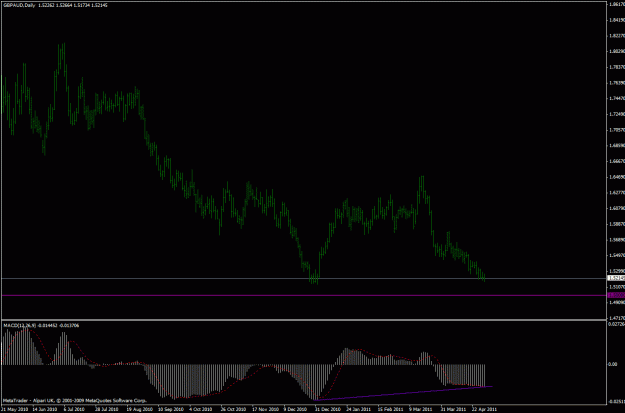Click the GBPAUD,Daily chart title label
Image resolution: width=625 pixels, height=413 pixels.
(x=20, y=5)
